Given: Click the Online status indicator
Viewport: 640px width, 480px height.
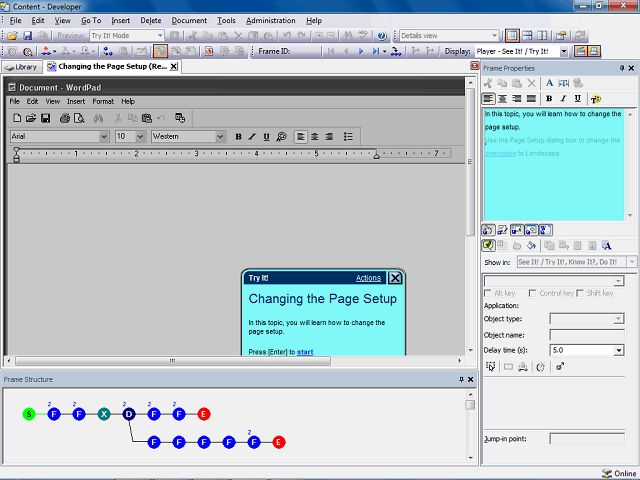Looking at the screenshot, I should point(620,473).
